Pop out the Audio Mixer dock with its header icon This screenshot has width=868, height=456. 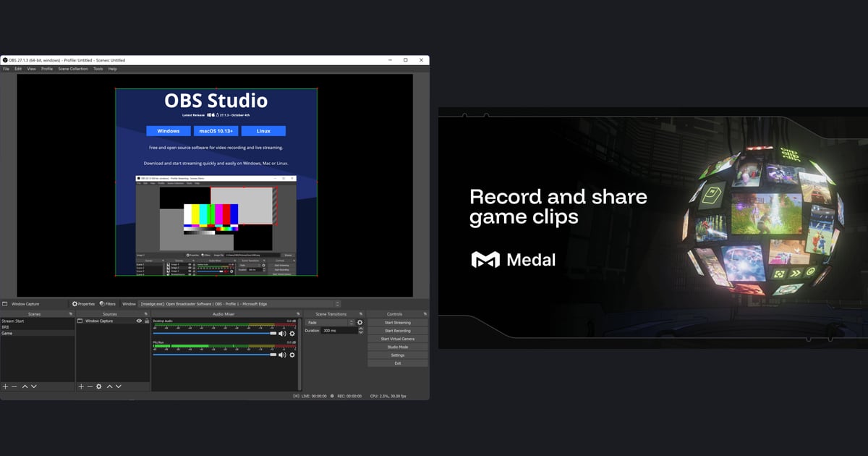297,314
